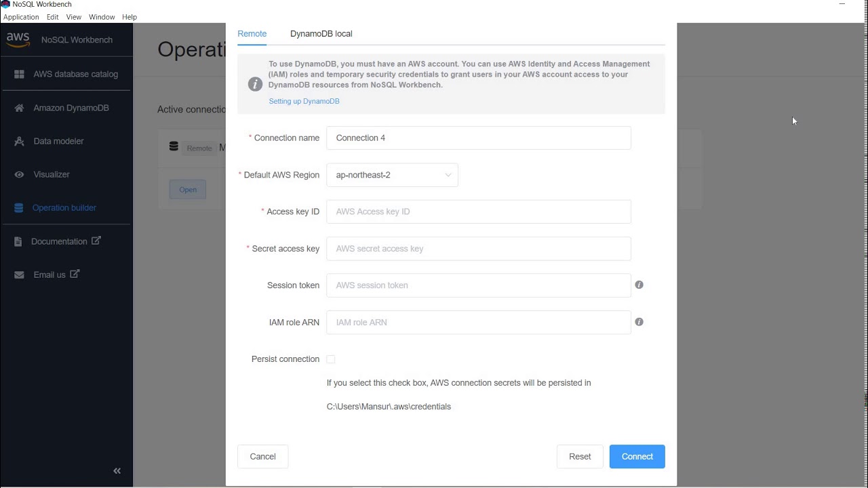Click the Amazon DynamoDB home icon
Screen dimensions: 868x488
click(x=19, y=108)
